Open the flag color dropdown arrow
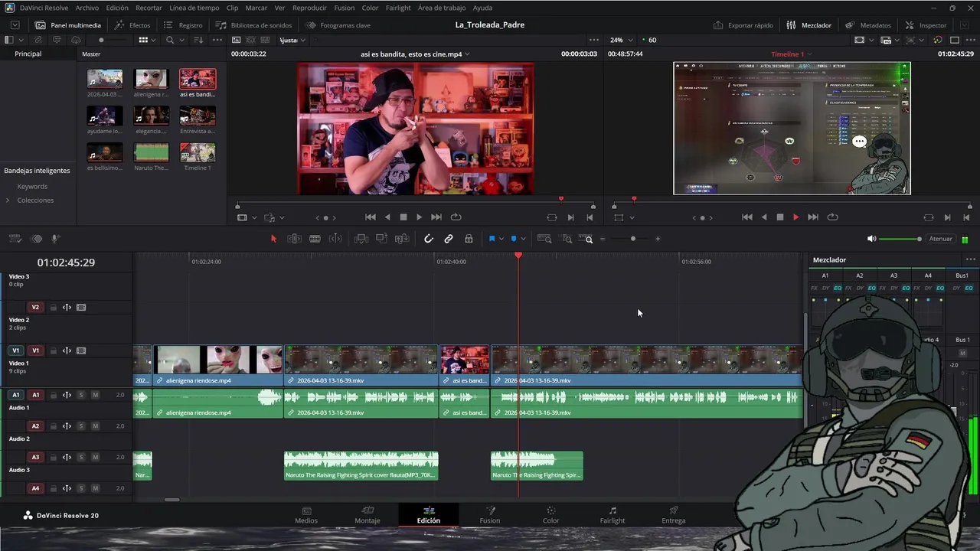 (501, 239)
